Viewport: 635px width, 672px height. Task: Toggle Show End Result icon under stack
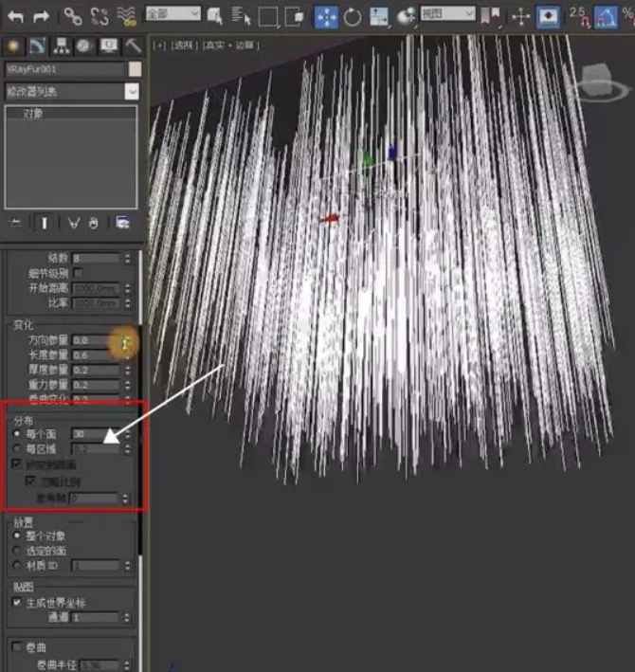[44, 223]
